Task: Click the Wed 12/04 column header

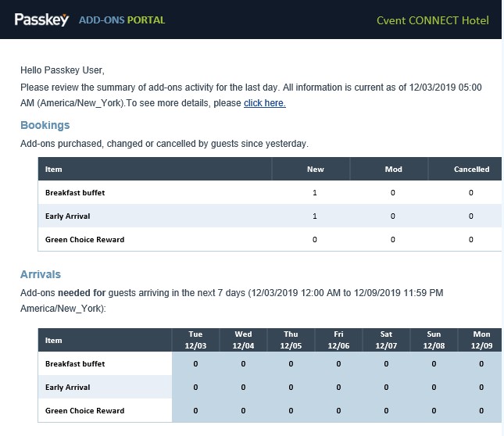Action: click(243, 340)
